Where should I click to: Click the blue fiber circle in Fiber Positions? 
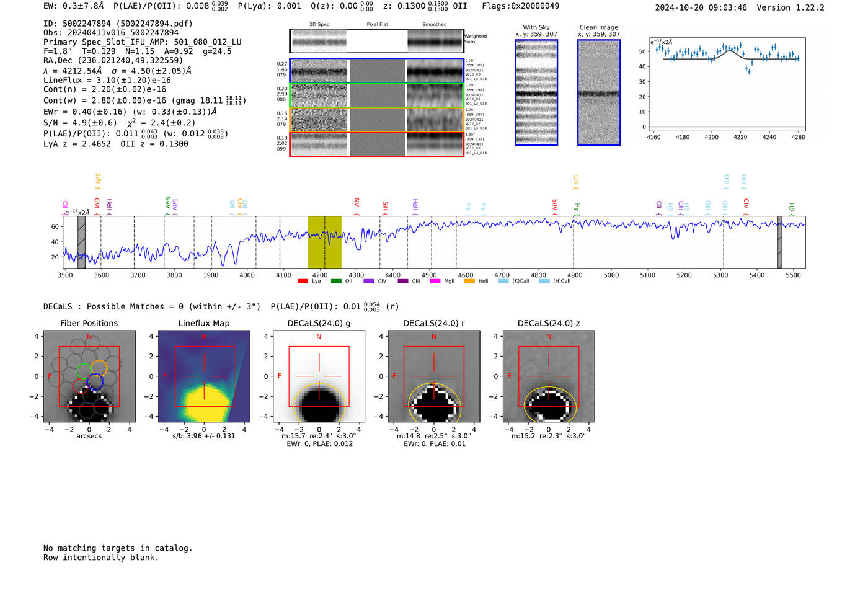[x=95, y=381]
